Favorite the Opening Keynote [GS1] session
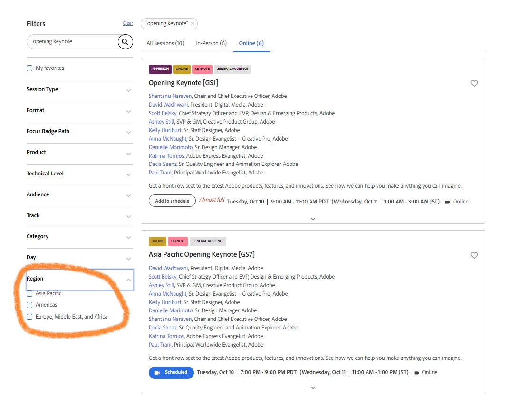532x397 pixels. 474,84
